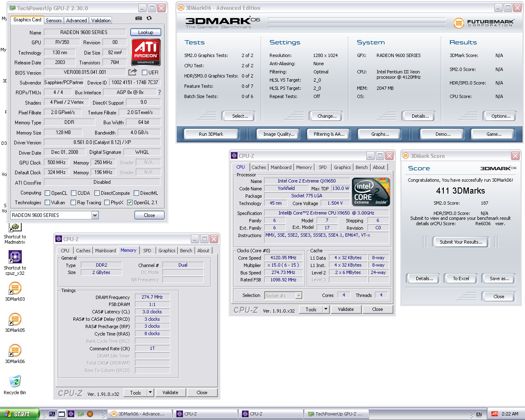Switch to GPU-Z Validation tab

pyautogui.click(x=101, y=20)
